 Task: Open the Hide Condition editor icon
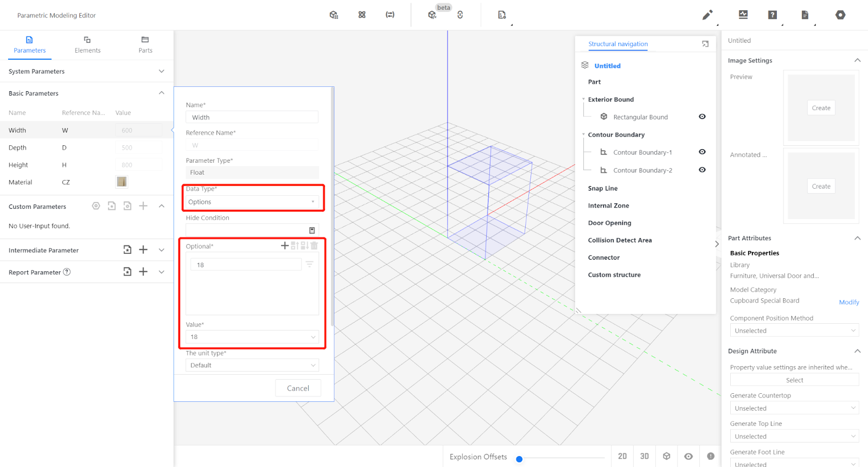tap(312, 231)
